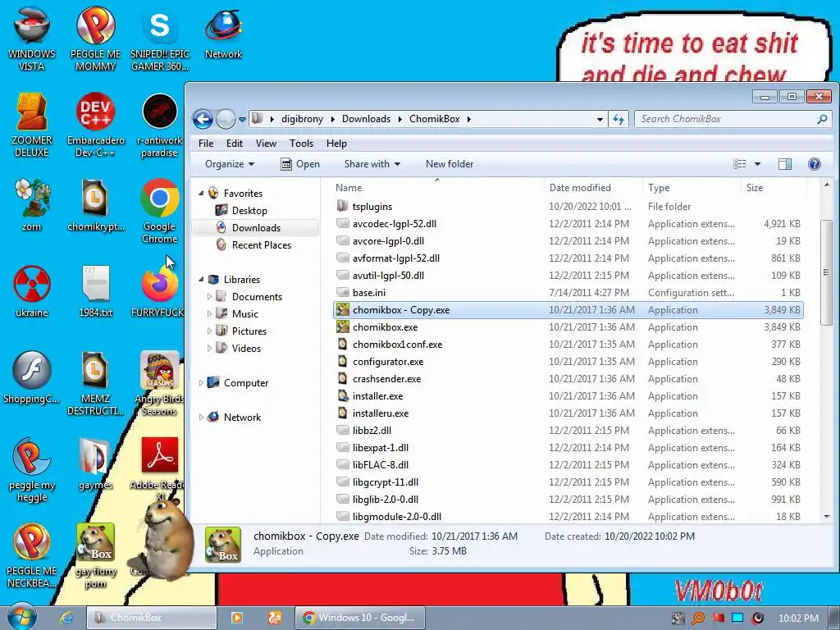This screenshot has height=630, width=840.
Task: Collapse the Libraries tree group
Action: (201, 279)
